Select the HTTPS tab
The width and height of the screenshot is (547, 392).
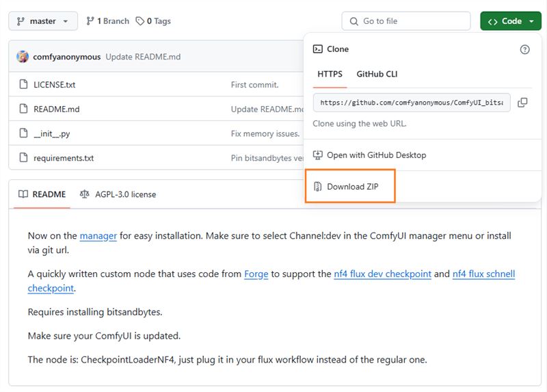(x=330, y=74)
